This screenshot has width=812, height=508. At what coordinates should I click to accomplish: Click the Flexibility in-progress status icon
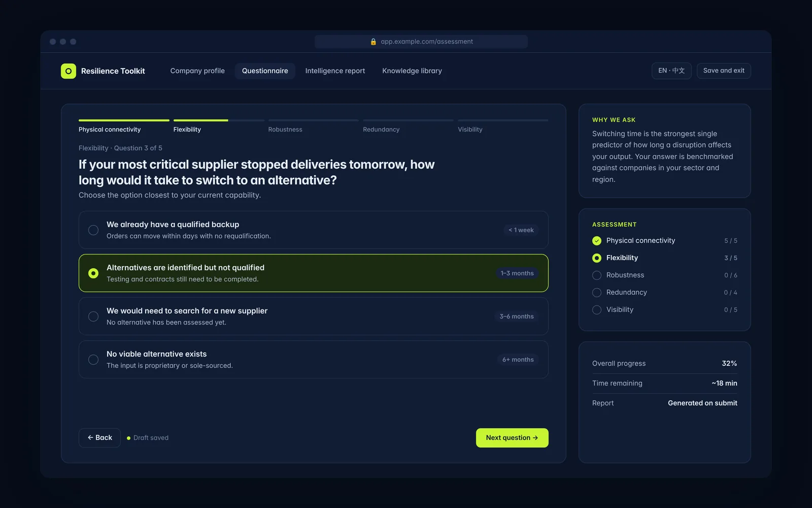pos(597,258)
